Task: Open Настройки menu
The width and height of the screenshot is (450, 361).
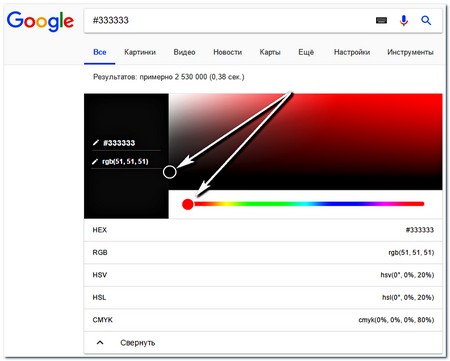Action: point(352,52)
